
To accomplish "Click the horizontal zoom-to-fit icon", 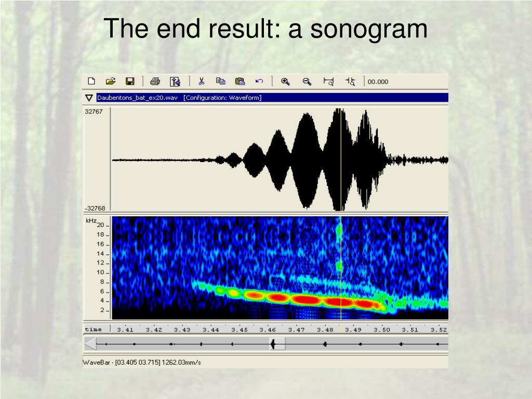I will (x=328, y=82).
